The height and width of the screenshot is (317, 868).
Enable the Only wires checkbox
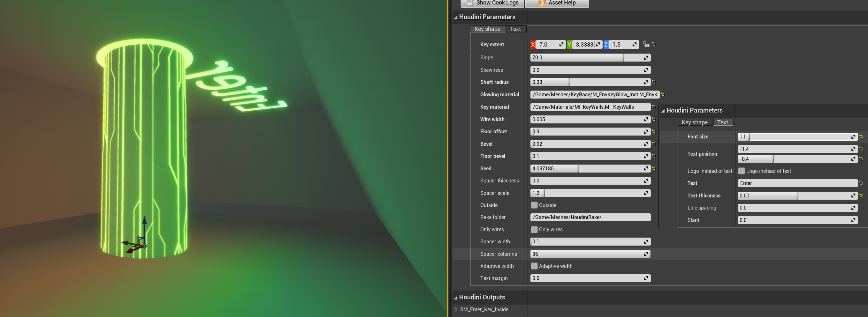click(534, 230)
